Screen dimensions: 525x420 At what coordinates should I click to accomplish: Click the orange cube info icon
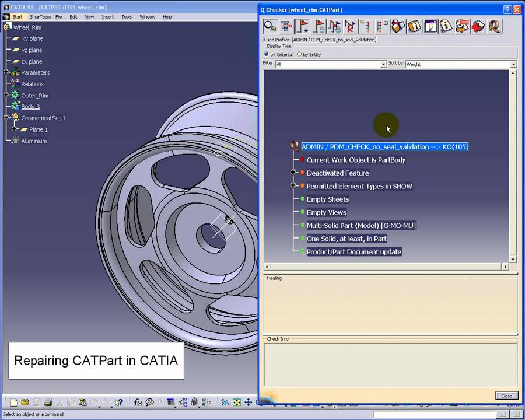click(x=414, y=26)
